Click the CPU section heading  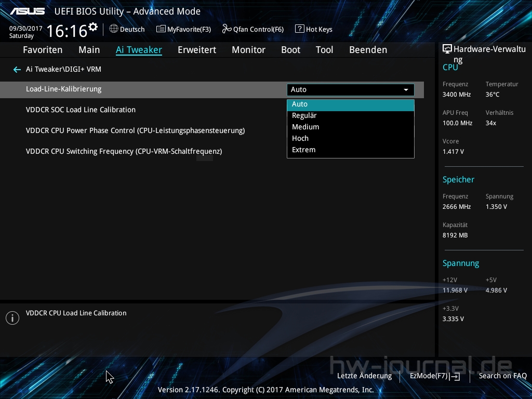pyautogui.click(x=450, y=68)
